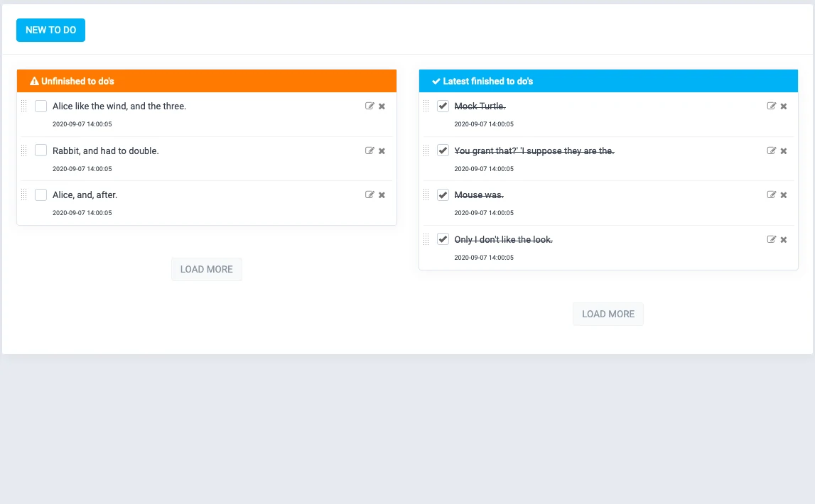Click the checkmark icon in Latest finished header

click(x=436, y=81)
